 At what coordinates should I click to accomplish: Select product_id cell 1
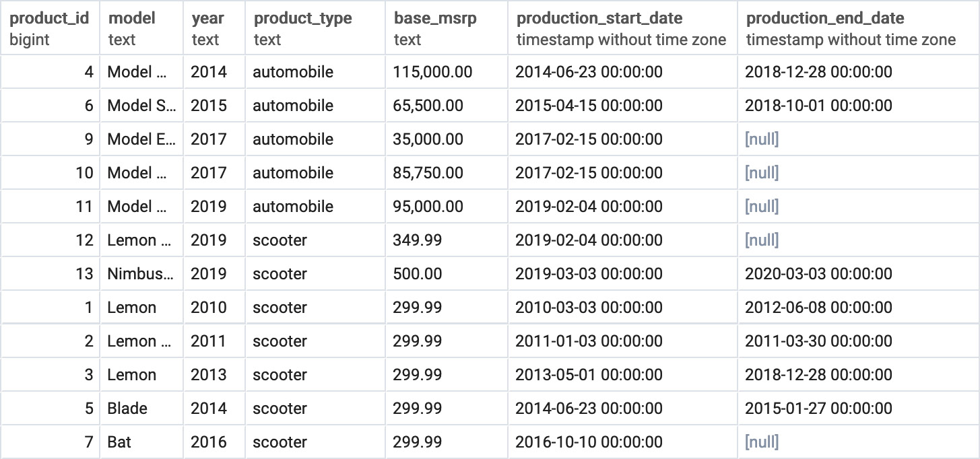coord(50,307)
